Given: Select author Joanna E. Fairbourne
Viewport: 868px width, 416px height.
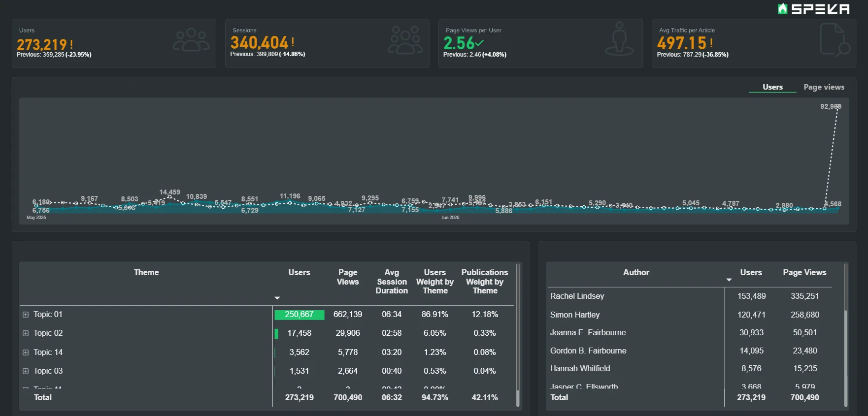Looking at the screenshot, I should [x=588, y=332].
